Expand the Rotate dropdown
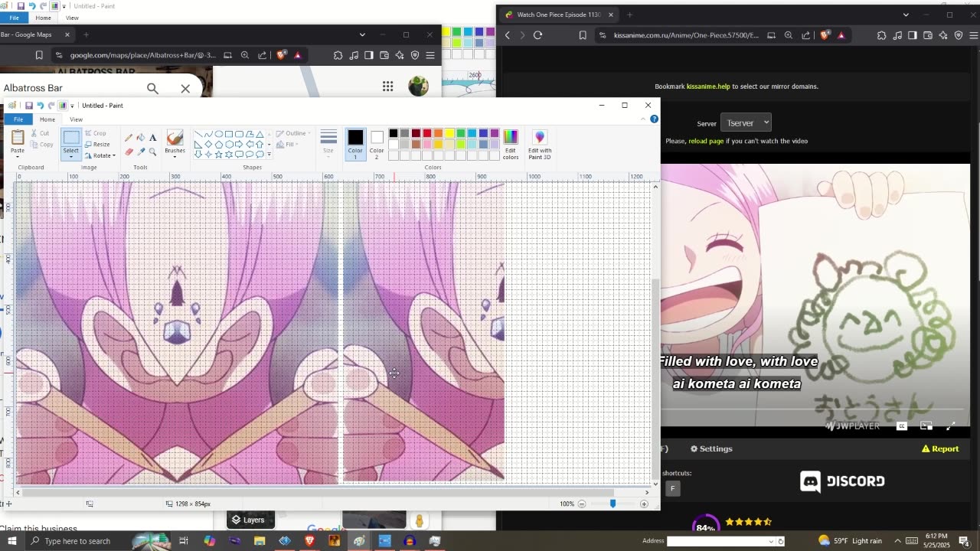980x551 pixels. click(x=114, y=155)
